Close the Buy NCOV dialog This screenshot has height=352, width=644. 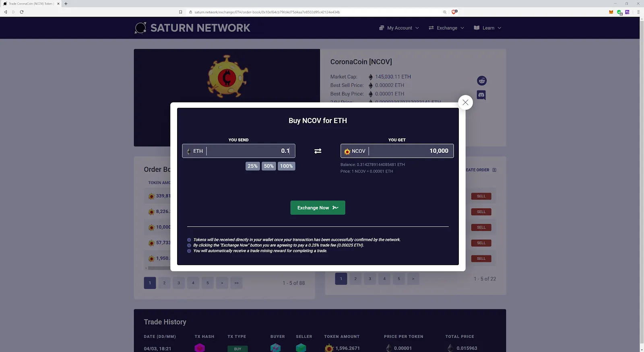click(465, 102)
